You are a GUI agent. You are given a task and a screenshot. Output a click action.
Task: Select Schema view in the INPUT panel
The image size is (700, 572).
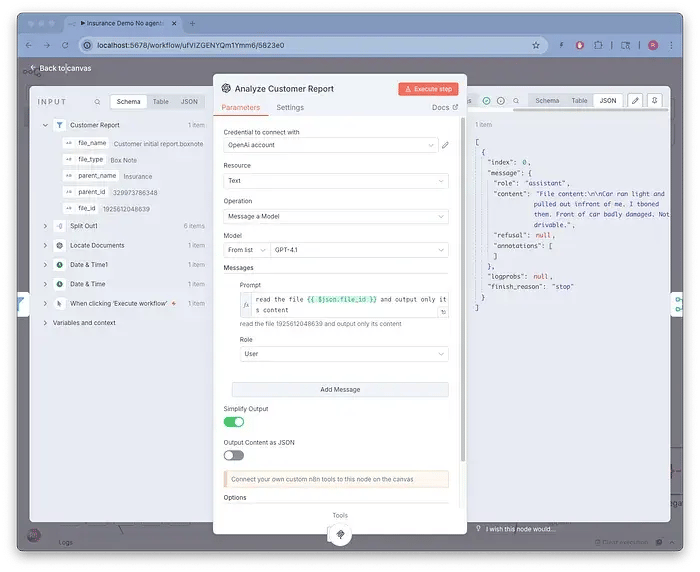(x=129, y=102)
